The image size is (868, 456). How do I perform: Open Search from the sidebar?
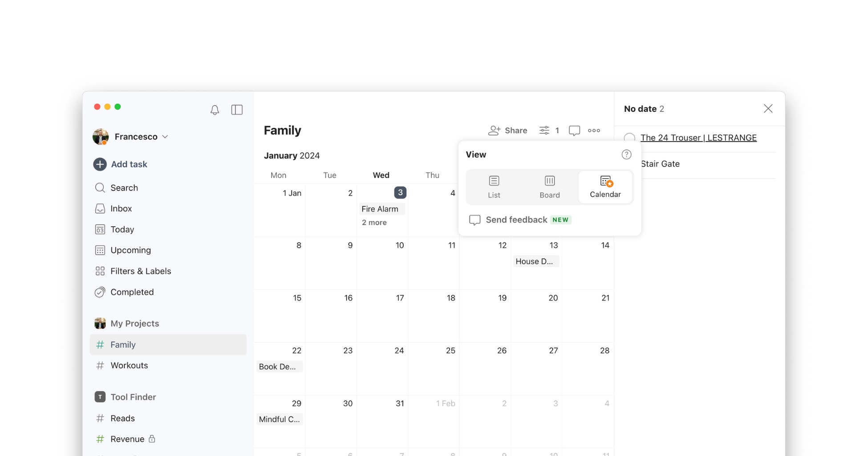[x=124, y=187]
